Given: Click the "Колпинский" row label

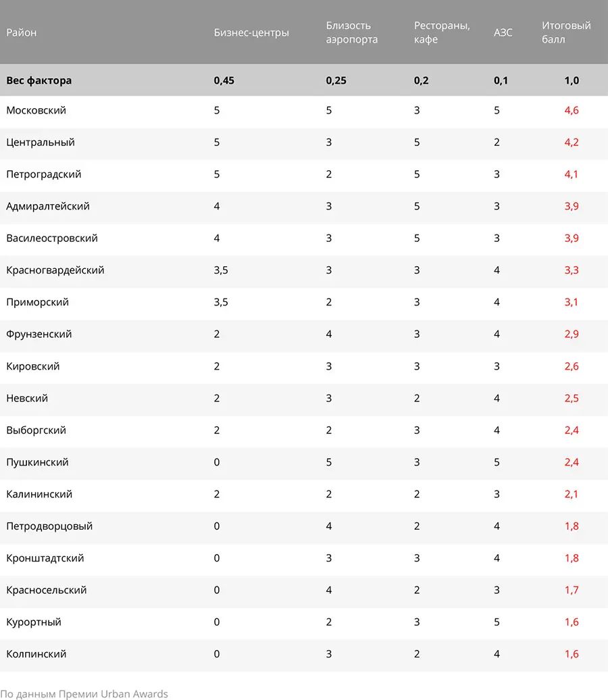Looking at the screenshot, I should [x=36, y=654].
